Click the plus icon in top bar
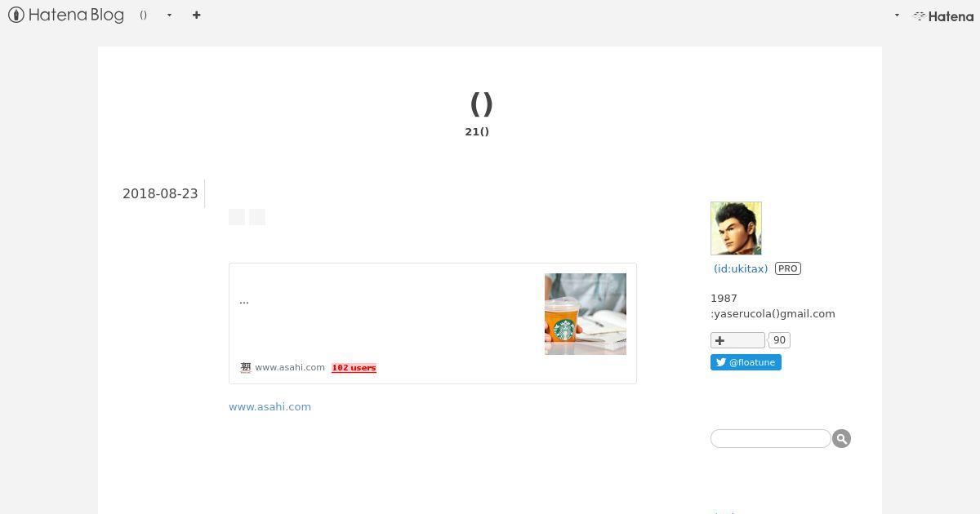This screenshot has width=980, height=514. (196, 15)
